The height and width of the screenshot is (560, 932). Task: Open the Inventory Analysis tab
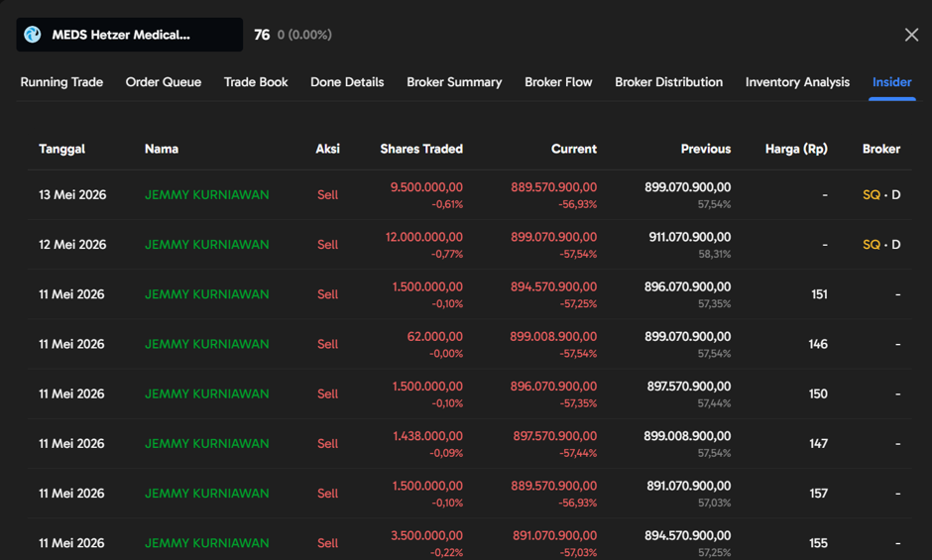[x=797, y=82]
